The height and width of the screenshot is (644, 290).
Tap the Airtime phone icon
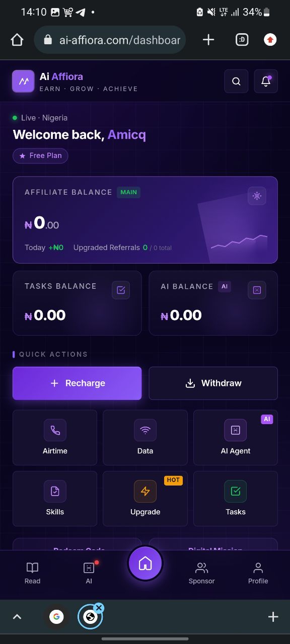[x=55, y=430]
